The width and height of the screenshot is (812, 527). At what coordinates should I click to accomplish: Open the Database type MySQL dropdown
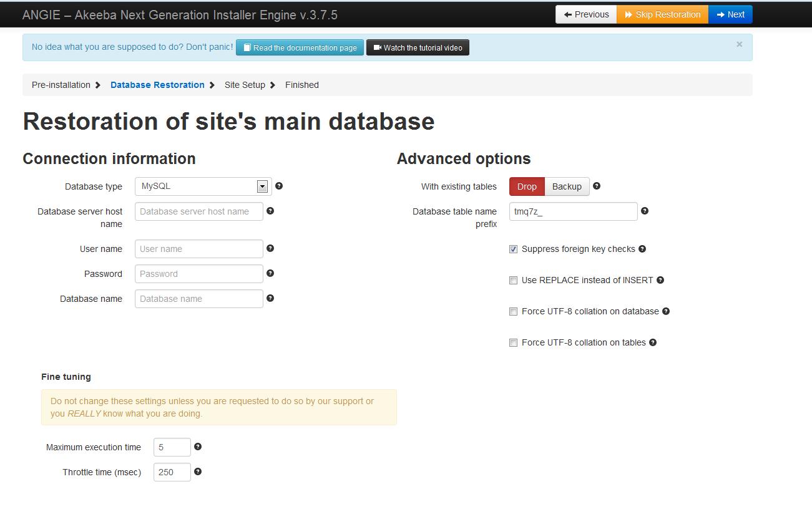pyautogui.click(x=203, y=186)
